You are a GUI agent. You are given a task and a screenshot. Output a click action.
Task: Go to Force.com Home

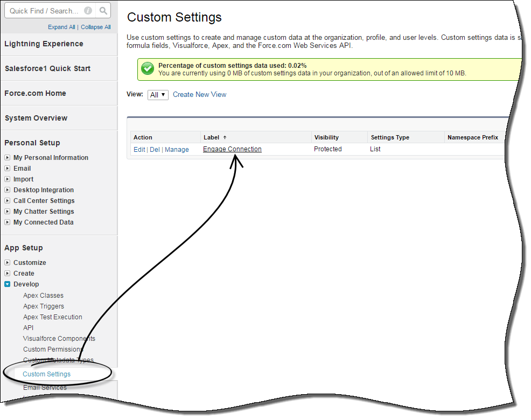pyautogui.click(x=35, y=94)
